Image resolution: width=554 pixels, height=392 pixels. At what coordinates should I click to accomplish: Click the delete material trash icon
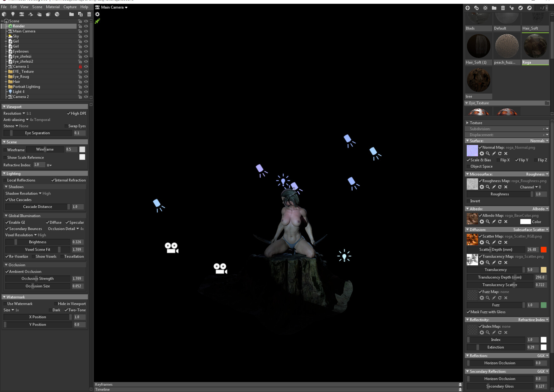coord(503,8)
